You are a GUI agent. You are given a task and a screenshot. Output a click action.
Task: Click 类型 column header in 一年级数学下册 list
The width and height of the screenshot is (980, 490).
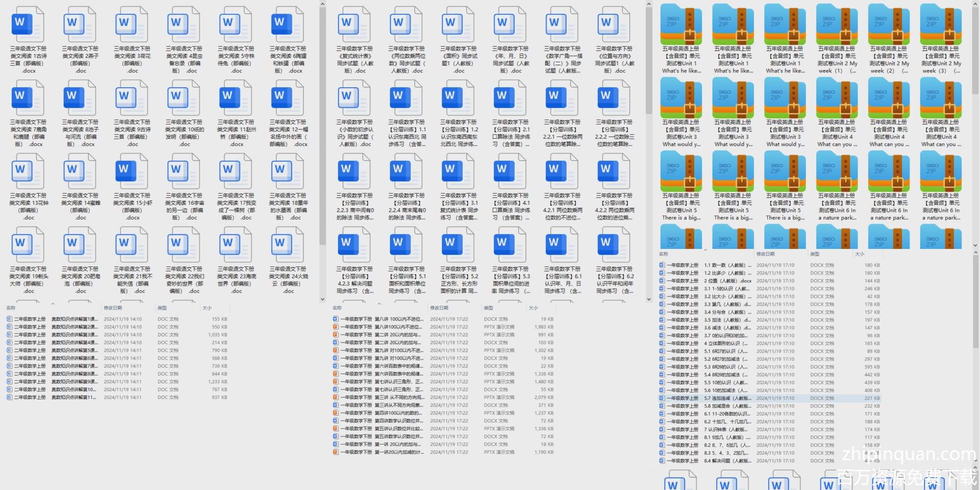point(489,308)
